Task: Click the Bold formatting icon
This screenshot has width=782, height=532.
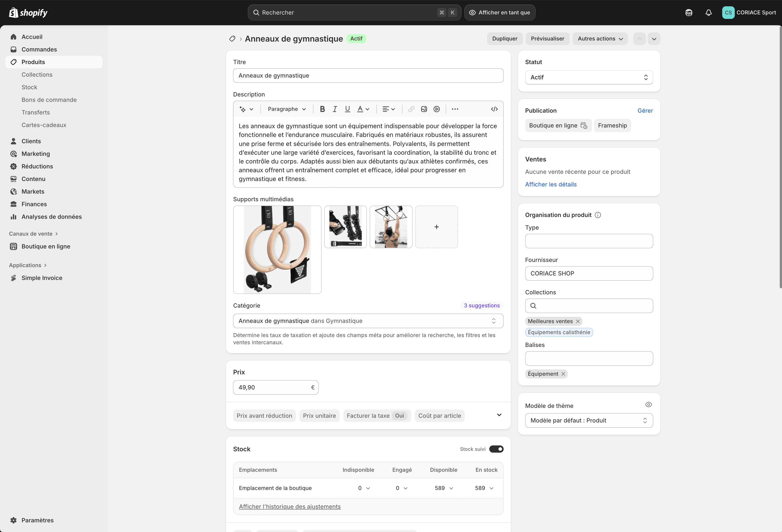Action: pos(322,109)
